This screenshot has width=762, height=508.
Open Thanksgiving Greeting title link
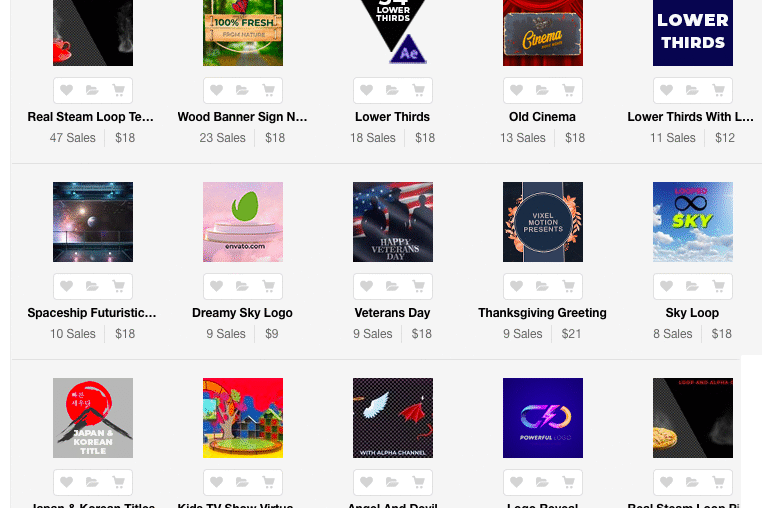coord(542,313)
